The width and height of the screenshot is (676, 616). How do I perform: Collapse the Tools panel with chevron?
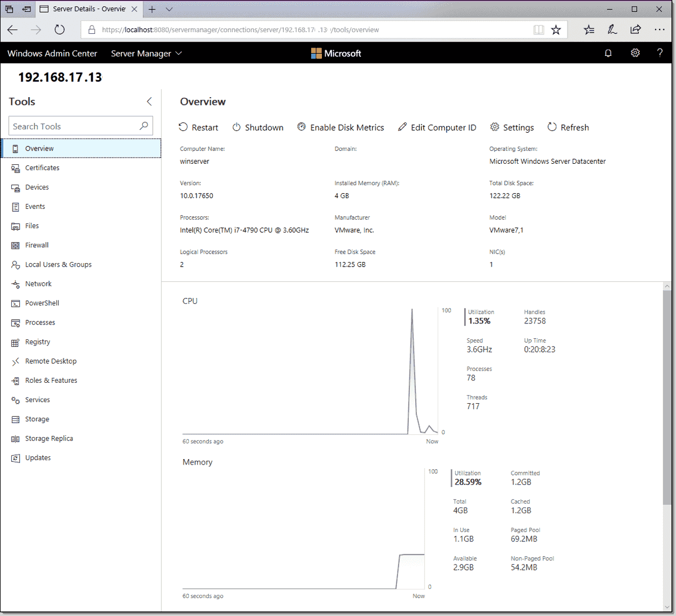tap(149, 101)
